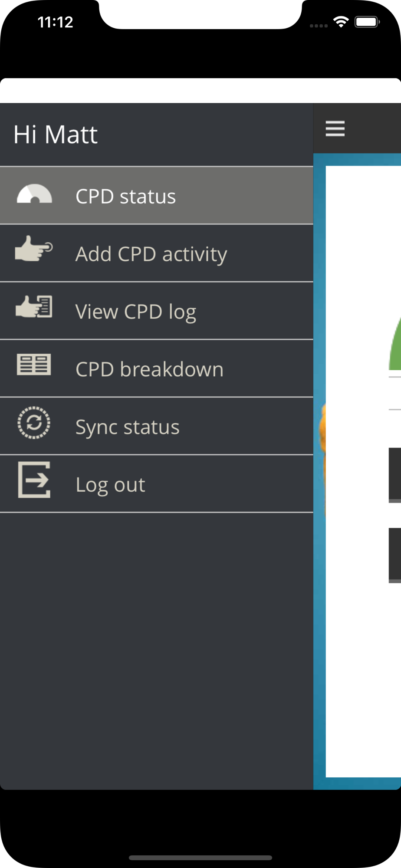
Task: Click the CPD status gauge icon
Action: pos(34,194)
